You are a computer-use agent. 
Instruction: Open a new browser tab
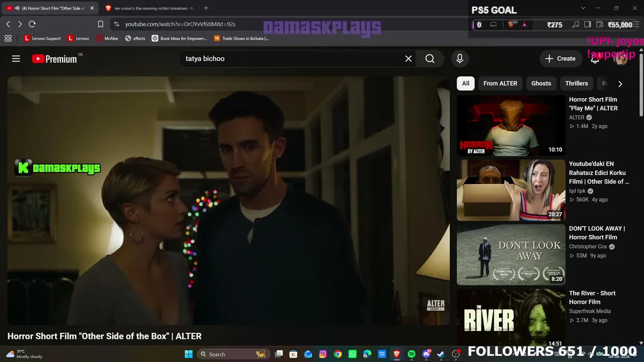pos(206,8)
